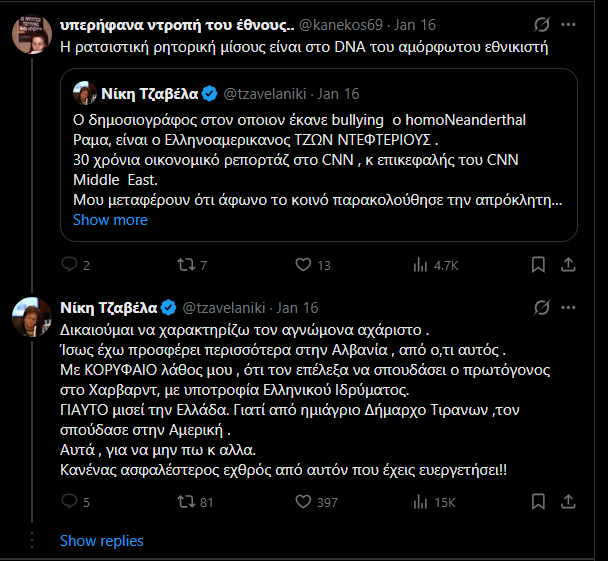Open more options menu on Νίκη Τζαβέλα's reply
The height and width of the screenshot is (561, 608).
568,307
